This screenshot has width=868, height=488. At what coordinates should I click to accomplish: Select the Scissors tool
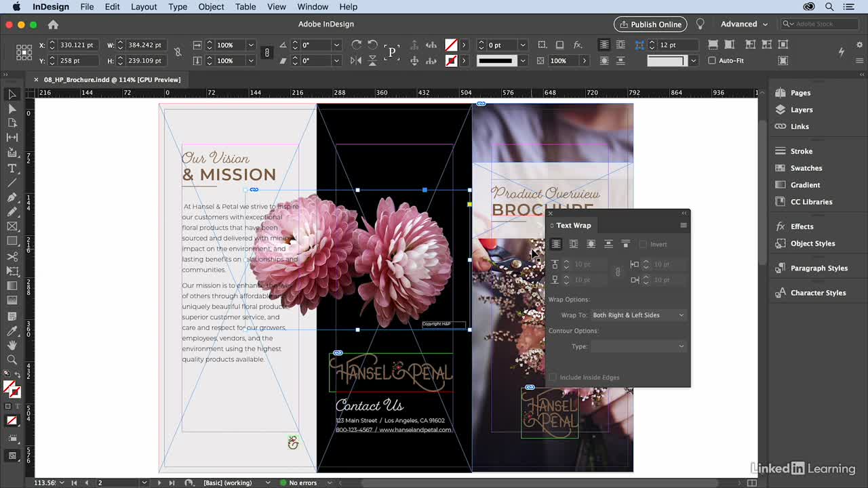point(12,256)
